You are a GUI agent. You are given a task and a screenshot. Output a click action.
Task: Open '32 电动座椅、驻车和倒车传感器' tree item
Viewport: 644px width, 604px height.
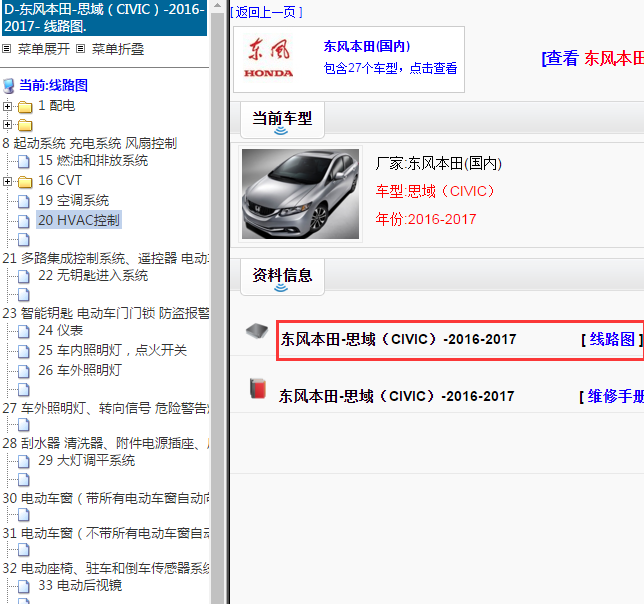[x=106, y=569]
